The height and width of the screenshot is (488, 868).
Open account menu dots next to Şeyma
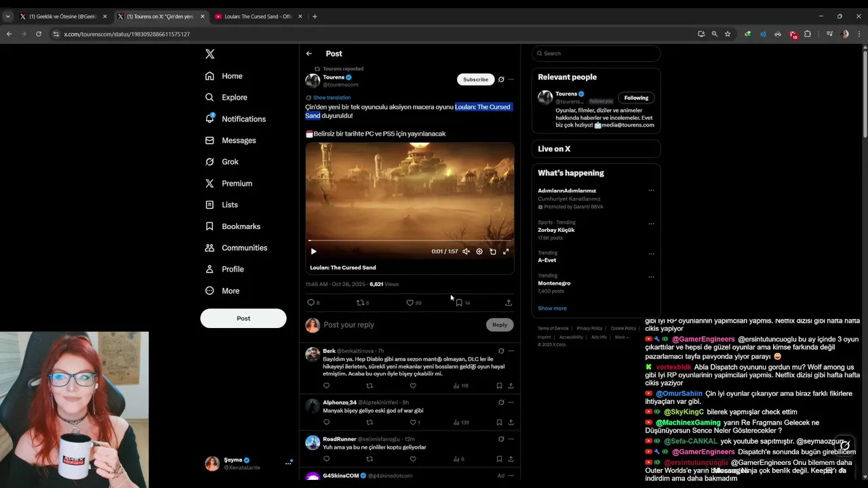click(288, 464)
